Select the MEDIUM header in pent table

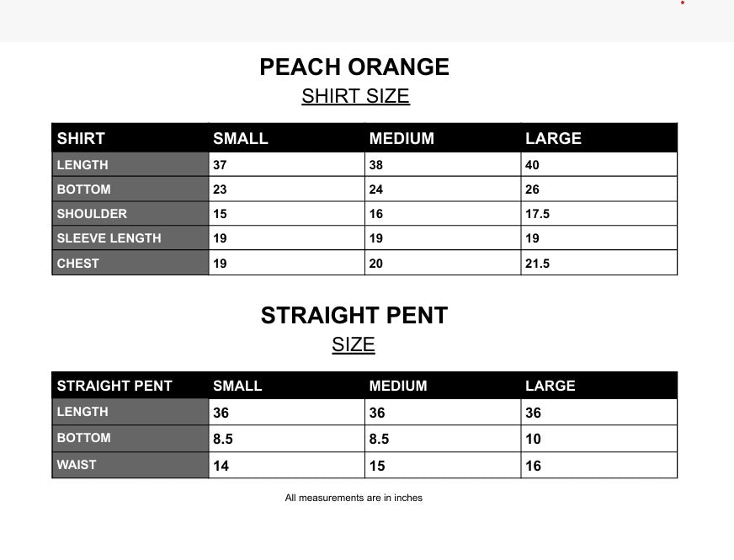(x=397, y=386)
